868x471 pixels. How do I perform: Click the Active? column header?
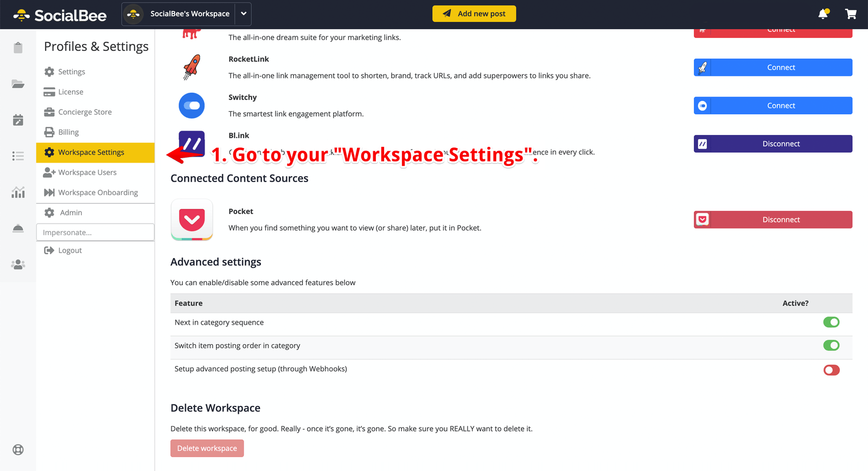[795, 304]
